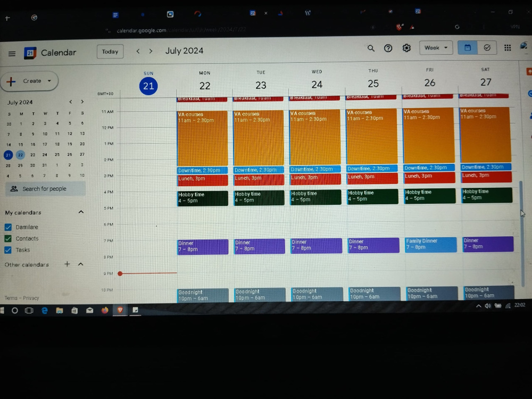The image size is (532, 399).
Task: Open Microsoft Store from taskbar
Action: tap(74, 311)
